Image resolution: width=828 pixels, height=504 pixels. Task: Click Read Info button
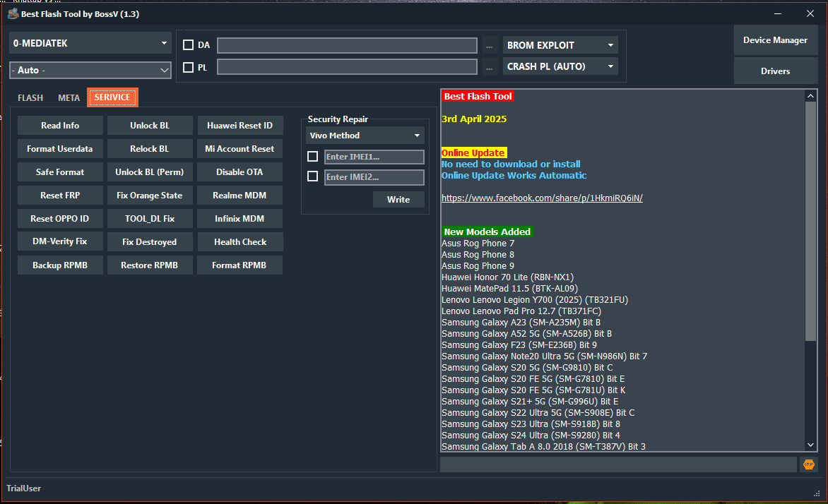coord(60,126)
